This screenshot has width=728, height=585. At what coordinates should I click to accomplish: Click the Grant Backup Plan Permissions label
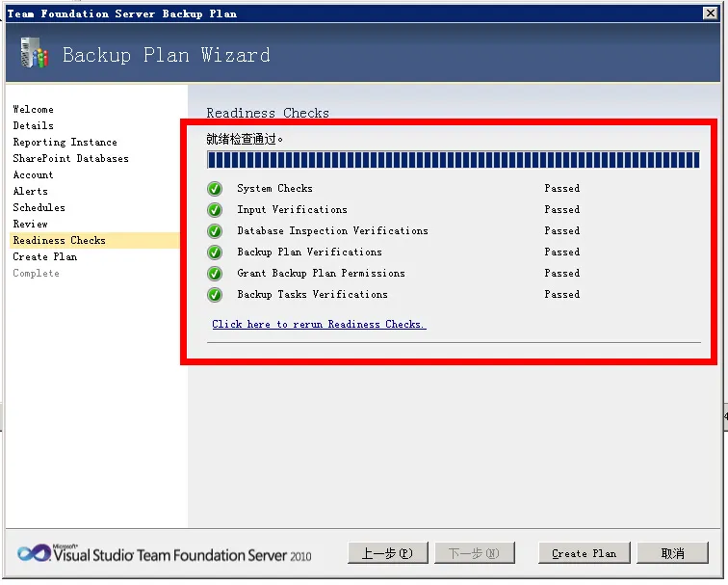click(x=321, y=273)
